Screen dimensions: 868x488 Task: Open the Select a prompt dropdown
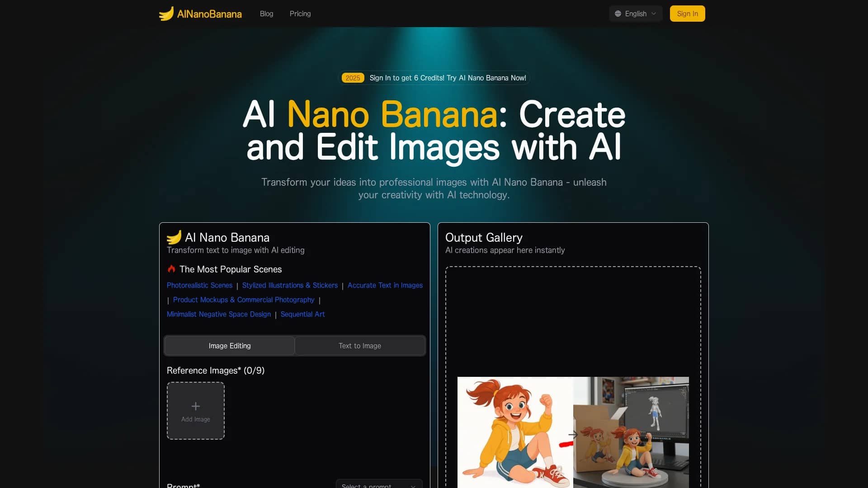tap(379, 484)
